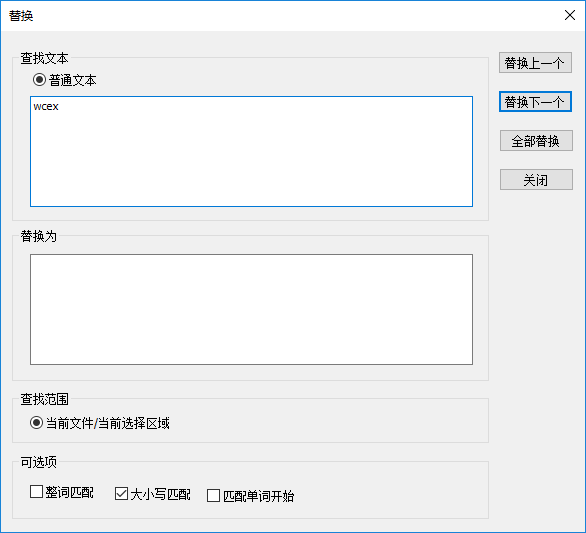Close the 替换 dialog with the X
Image resolution: width=586 pixels, height=533 pixels.
[570, 15]
